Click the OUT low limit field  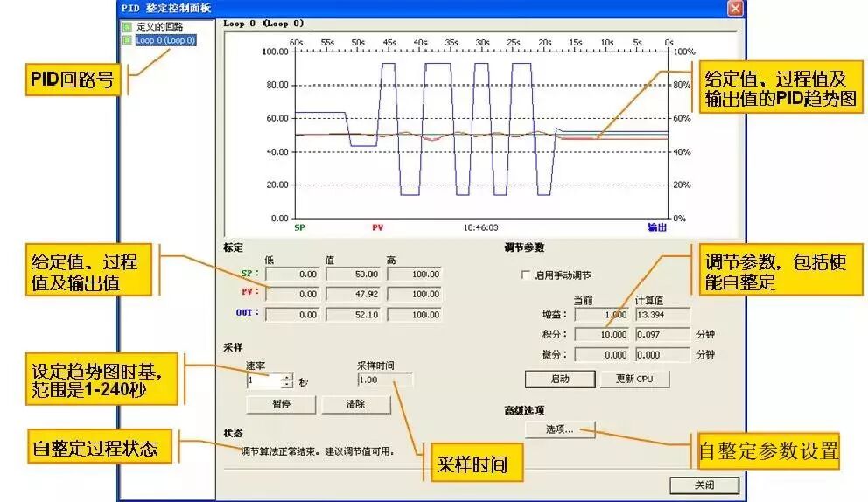[x=292, y=315]
